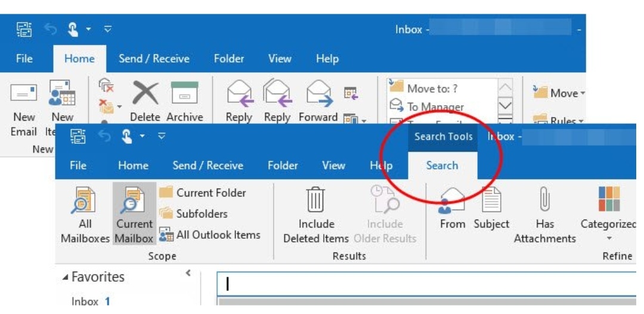Viewport: 644px width, 314px height.
Task: Toggle Include Older Results
Action: tap(385, 214)
